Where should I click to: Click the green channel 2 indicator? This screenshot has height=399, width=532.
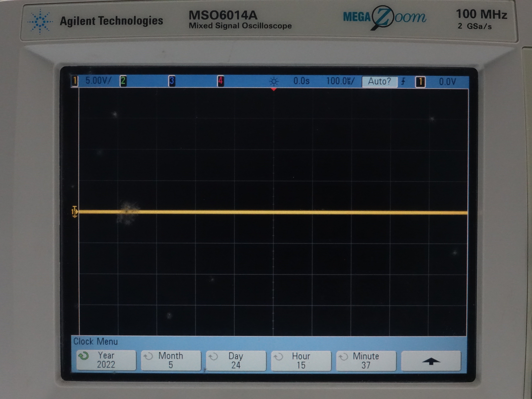(123, 81)
